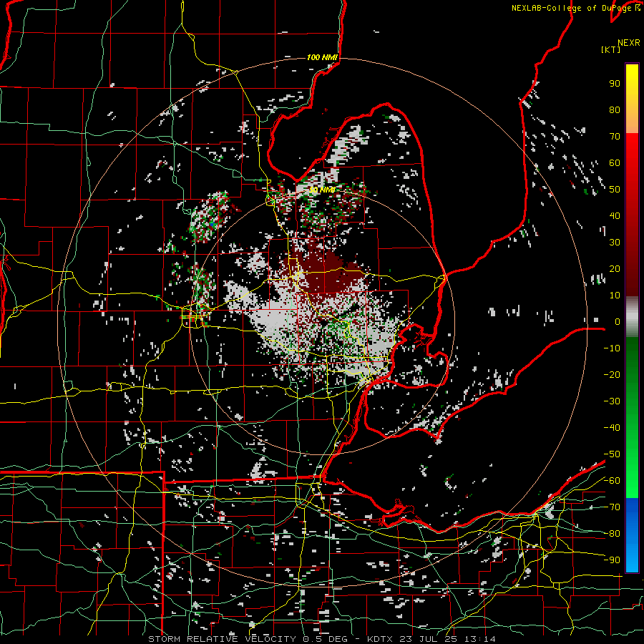This screenshot has width=644, height=644.
Task: Pick the blue segment at the color bar bottom
Action: pos(632,535)
